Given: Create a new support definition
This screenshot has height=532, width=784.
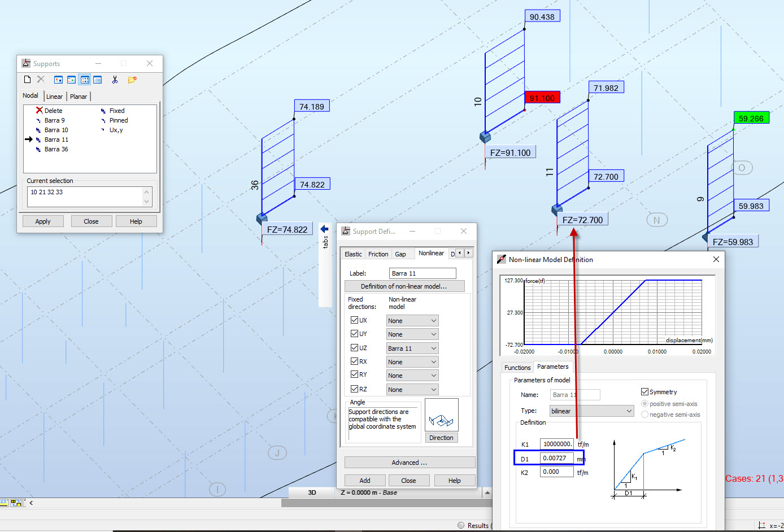Looking at the screenshot, I should click(x=27, y=79).
